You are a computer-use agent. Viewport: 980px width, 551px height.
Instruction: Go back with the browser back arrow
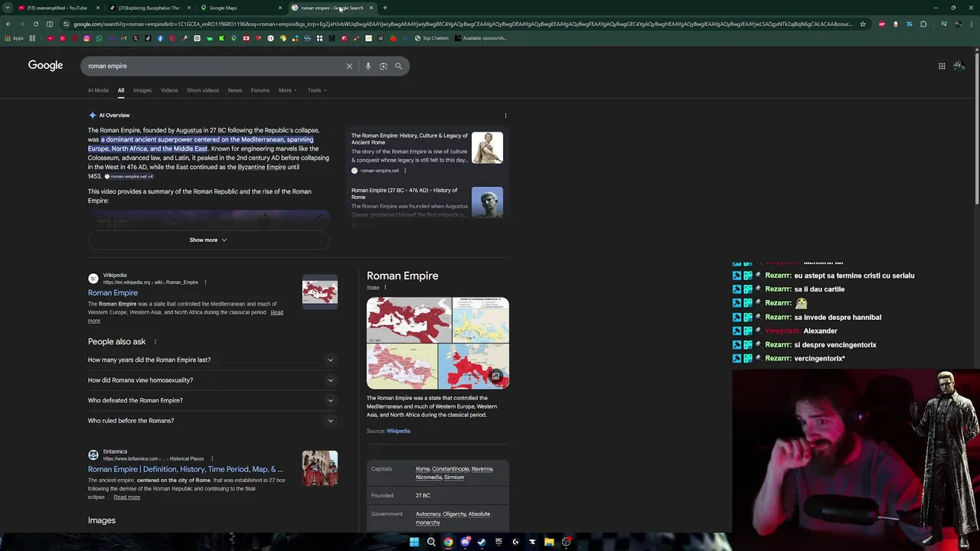8,24
